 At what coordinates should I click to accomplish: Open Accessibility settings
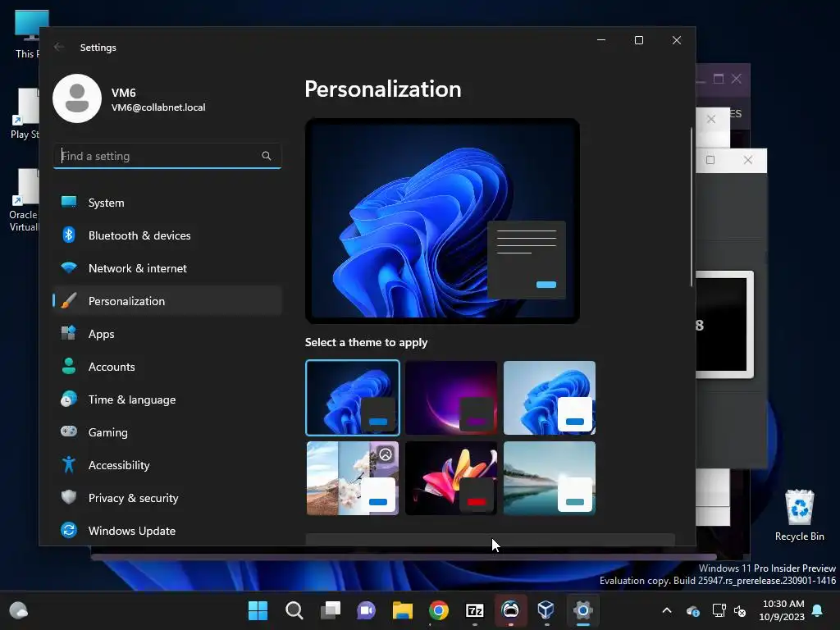click(167, 465)
